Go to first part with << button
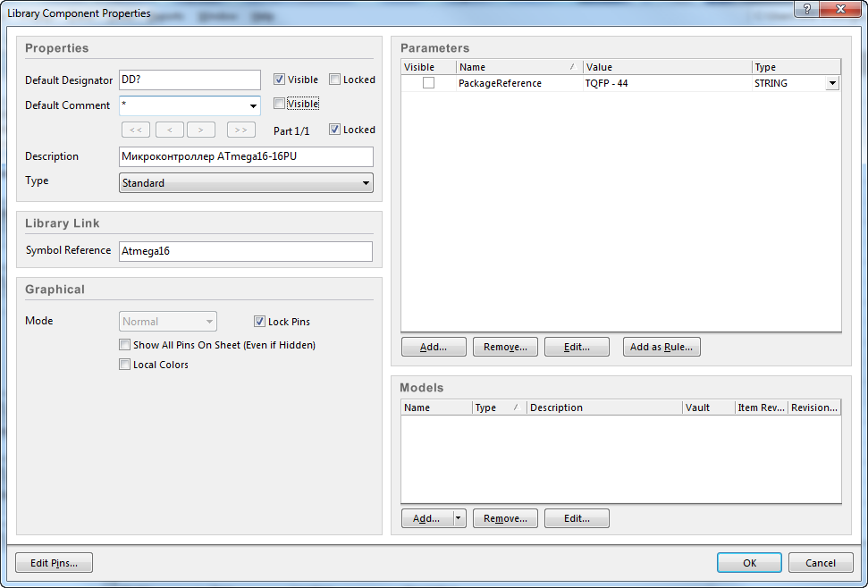Image resolution: width=868 pixels, height=588 pixels. [x=136, y=130]
